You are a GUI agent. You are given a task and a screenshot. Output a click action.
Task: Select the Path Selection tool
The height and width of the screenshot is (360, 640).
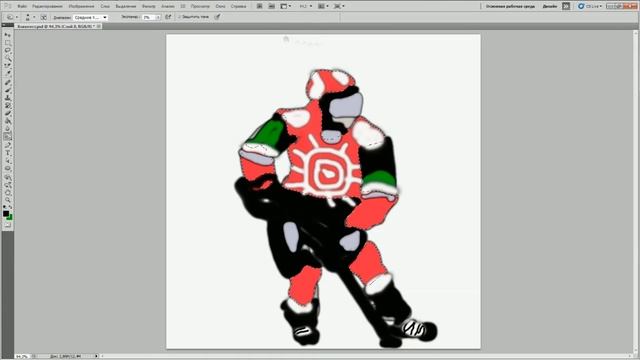(7, 161)
